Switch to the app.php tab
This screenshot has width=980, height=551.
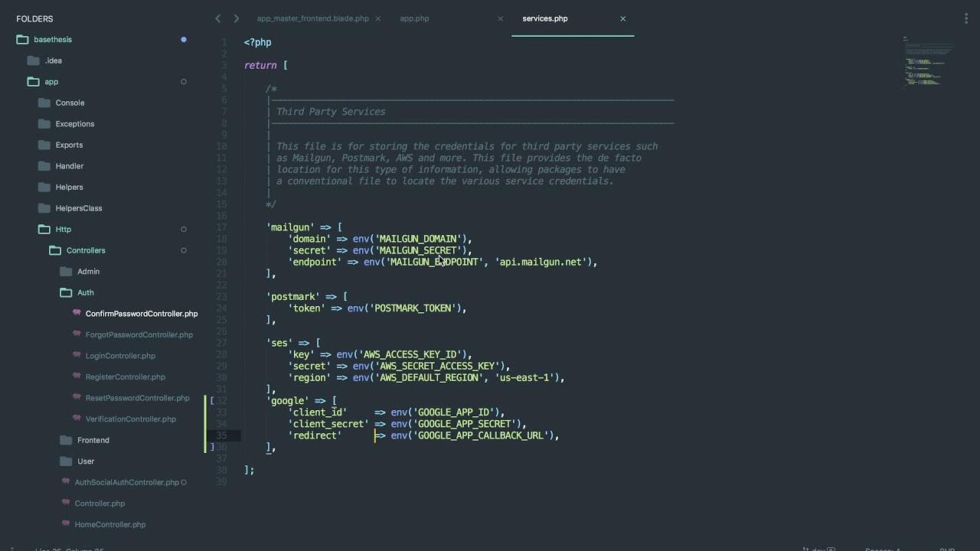(x=414, y=18)
